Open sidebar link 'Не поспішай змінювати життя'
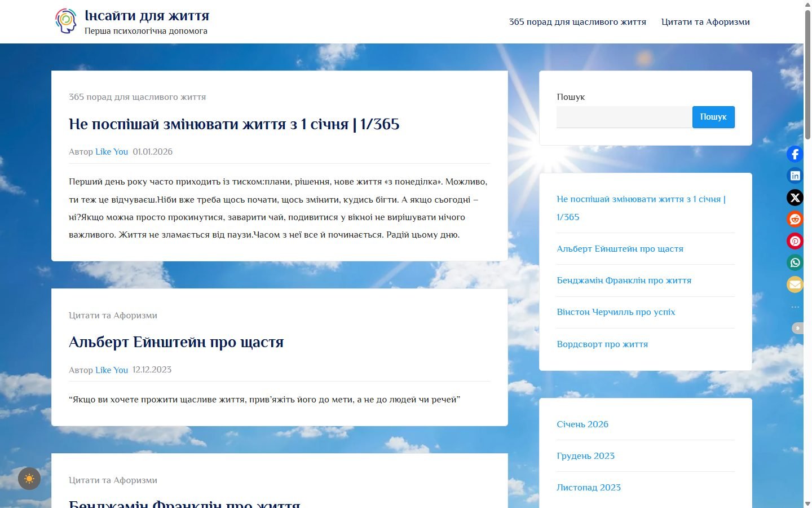This screenshot has width=812, height=508. click(641, 208)
